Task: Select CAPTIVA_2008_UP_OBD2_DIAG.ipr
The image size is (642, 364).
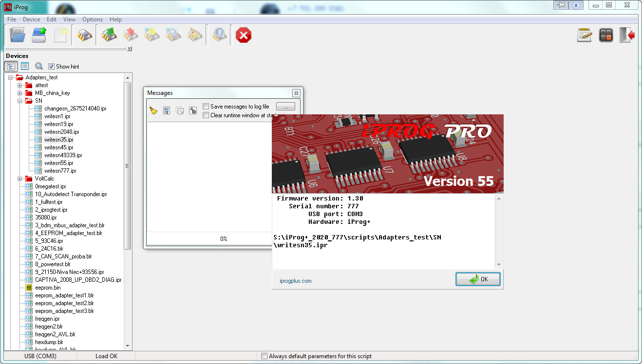Action: tap(78, 280)
